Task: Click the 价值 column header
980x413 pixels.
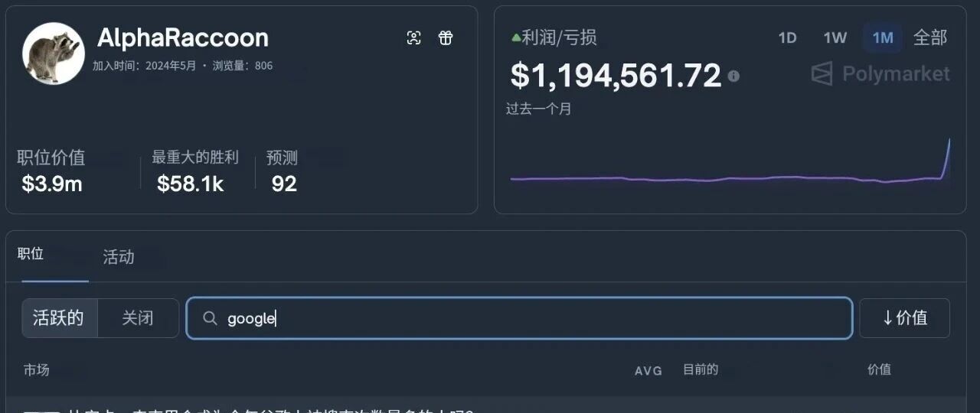Action: pos(879,369)
